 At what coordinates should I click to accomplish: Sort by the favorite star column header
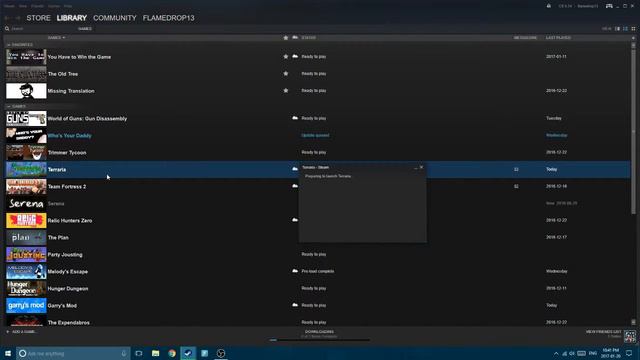pyautogui.click(x=286, y=38)
